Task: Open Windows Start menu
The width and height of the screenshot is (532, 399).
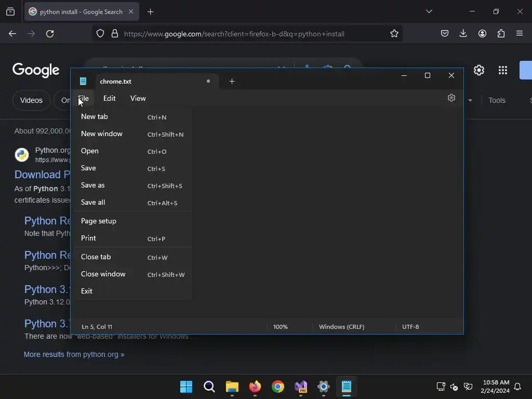Action: pos(186,387)
